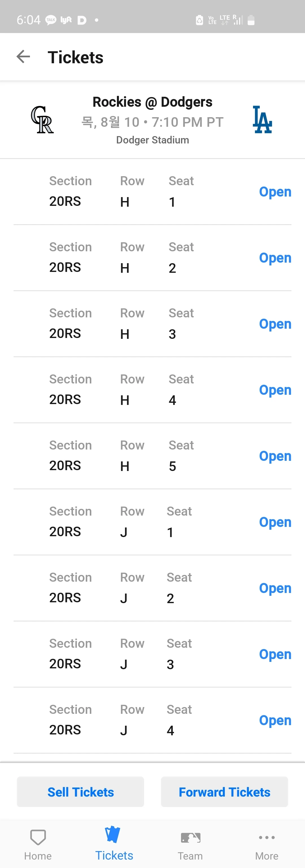Open ticket for Row H Seat 2
The image size is (305, 868).
(275, 258)
